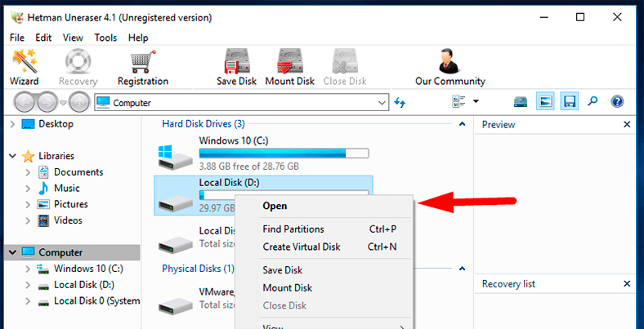This screenshot has height=329, width=644.
Task: Go forward with navigation arrow
Action: [x=47, y=102]
